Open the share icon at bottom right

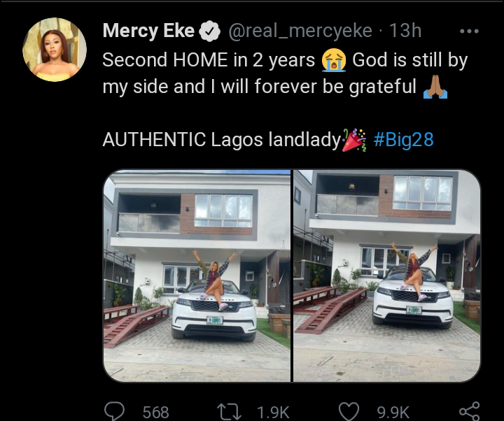coord(470,411)
